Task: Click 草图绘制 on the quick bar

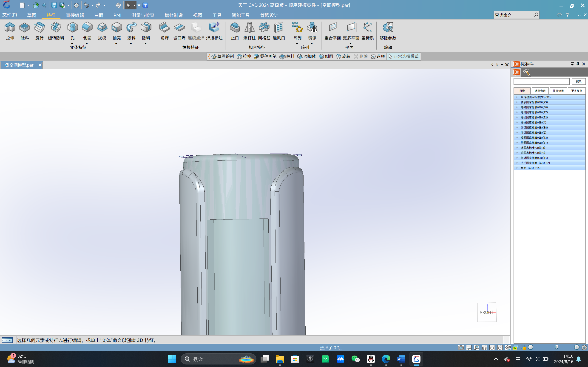Action: [x=223, y=56]
